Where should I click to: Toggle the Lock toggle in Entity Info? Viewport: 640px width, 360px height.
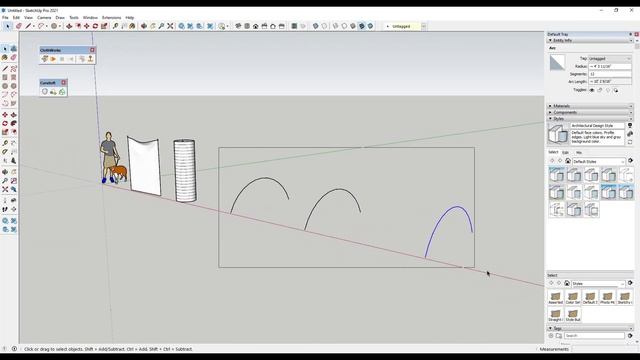(600, 90)
